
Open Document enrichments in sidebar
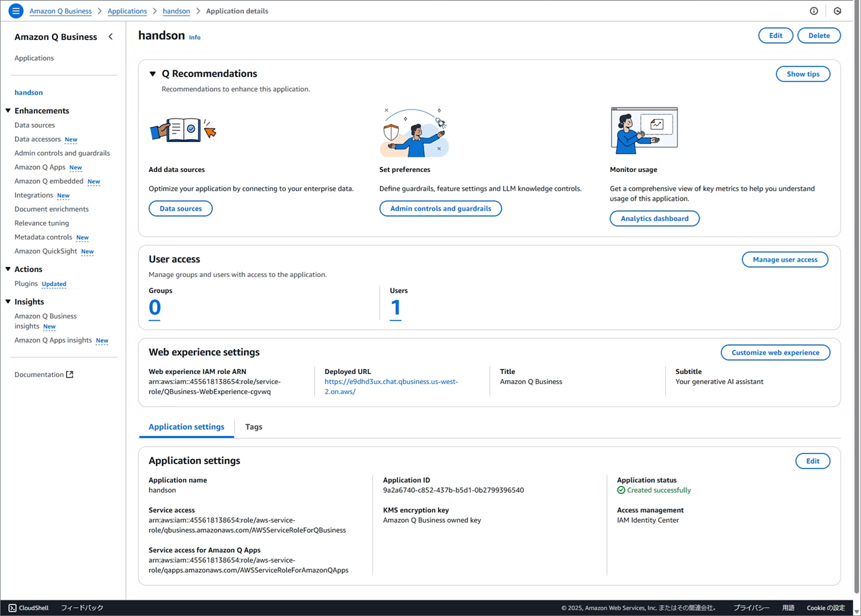[x=51, y=209]
